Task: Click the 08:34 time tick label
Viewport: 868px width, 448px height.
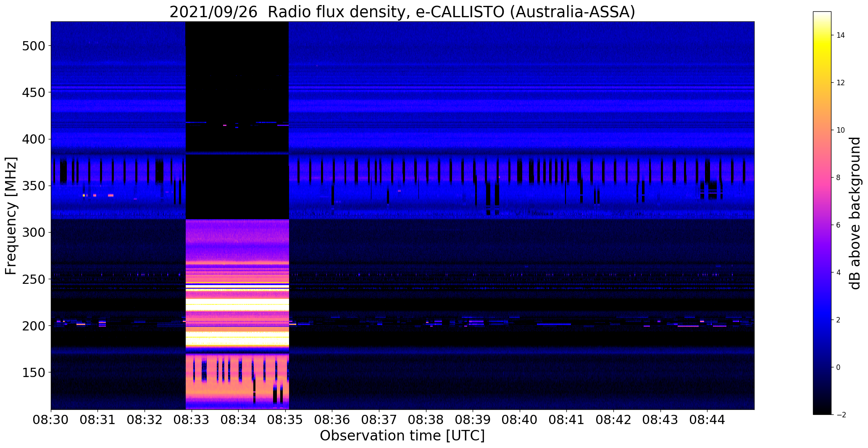Action: (x=239, y=420)
